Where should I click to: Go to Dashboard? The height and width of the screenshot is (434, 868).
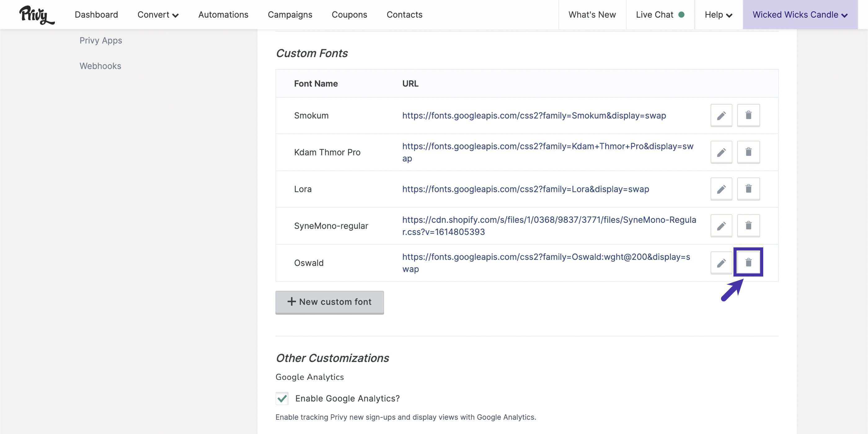tap(96, 15)
